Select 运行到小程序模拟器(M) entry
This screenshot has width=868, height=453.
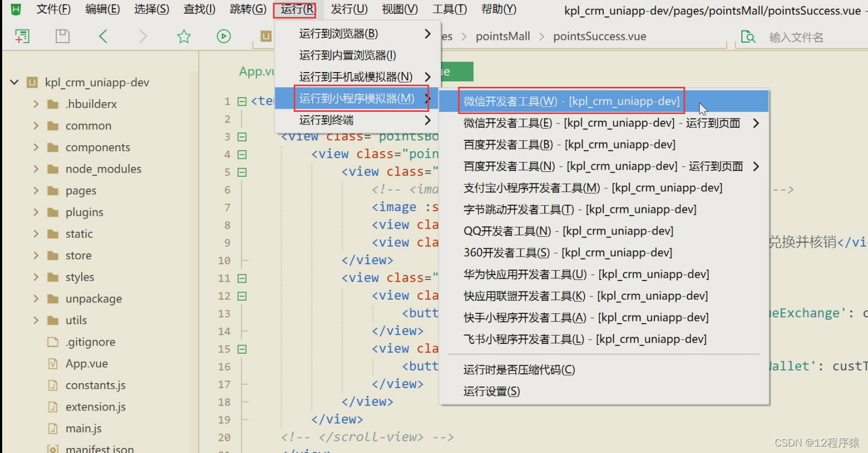click(358, 98)
